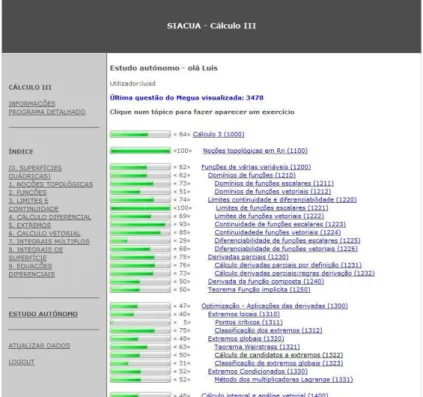The width and height of the screenshot is (423, 397).
Task: Click percentage '93' beside Continuidade de funções escalares
Action: [183, 224]
